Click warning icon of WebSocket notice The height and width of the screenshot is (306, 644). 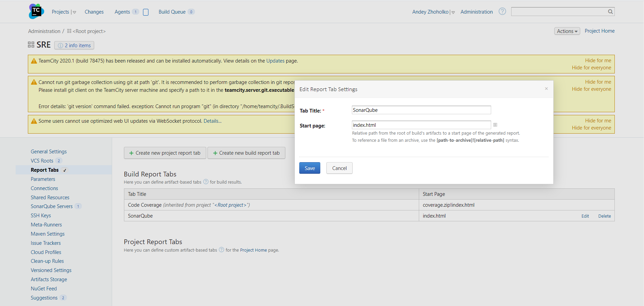pyautogui.click(x=34, y=121)
